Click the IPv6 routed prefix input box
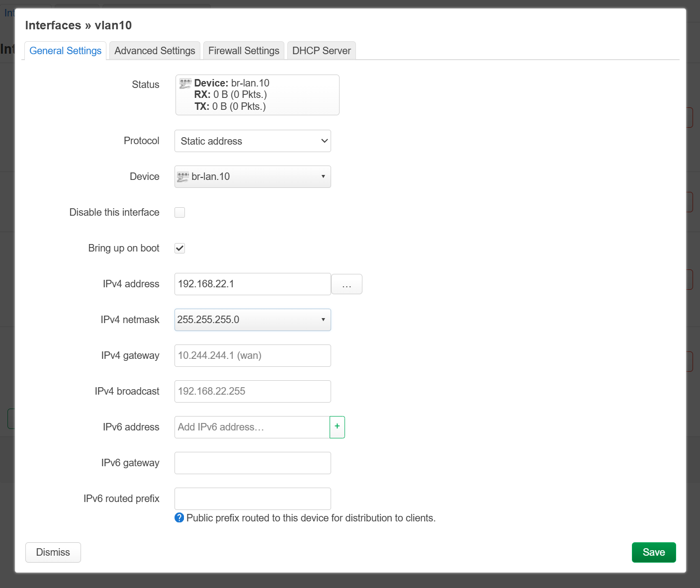This screenshot has width=700, height=588. (253, 499)
